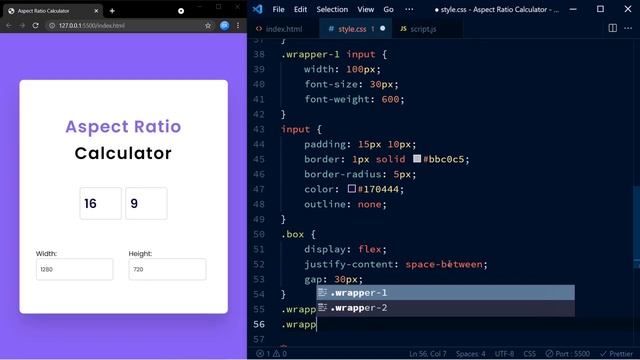Viewport: 640px width, 360px height.
Task: Select .wrapper-1 autocomplete suggestion
Action: (445, 293)
